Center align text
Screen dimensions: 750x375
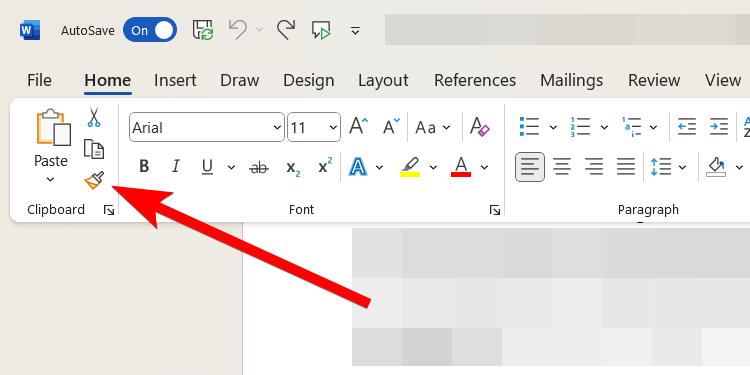pyautogui.click(x=562, y=167)
